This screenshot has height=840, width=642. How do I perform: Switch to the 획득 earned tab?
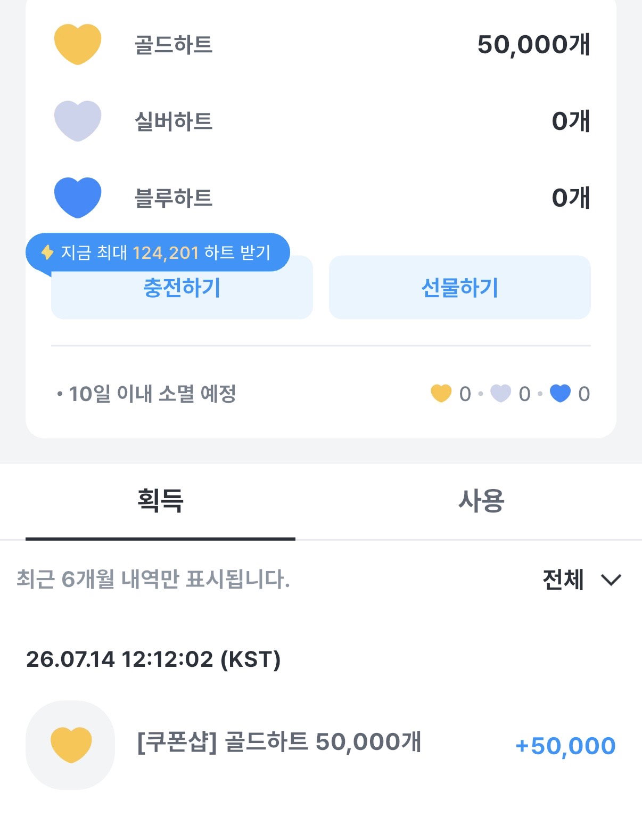(x=160, y=501)
